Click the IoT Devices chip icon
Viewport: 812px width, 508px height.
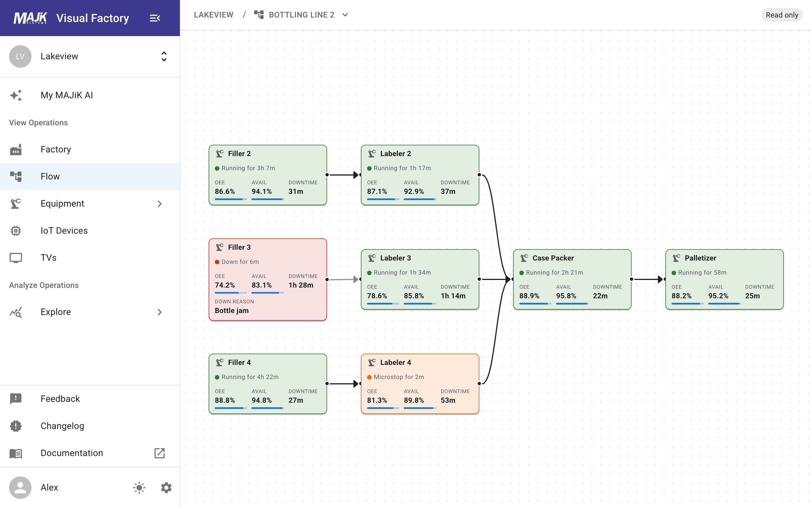pyautogui.click(x=16, y=231)
